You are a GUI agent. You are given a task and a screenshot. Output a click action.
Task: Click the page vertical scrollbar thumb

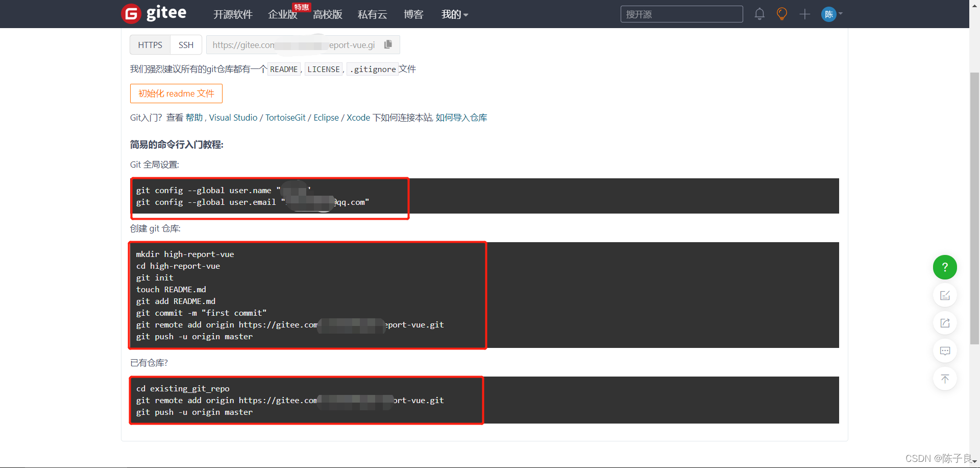974,208
